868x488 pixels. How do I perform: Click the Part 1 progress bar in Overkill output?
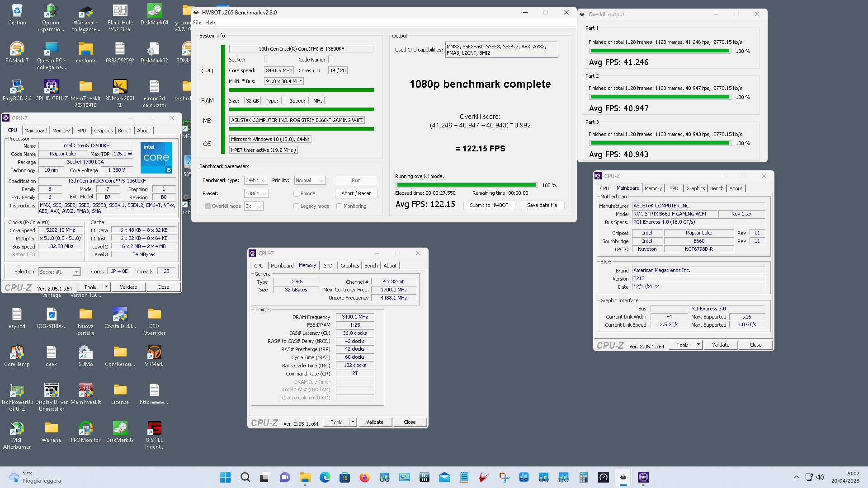tap(660, 51)
